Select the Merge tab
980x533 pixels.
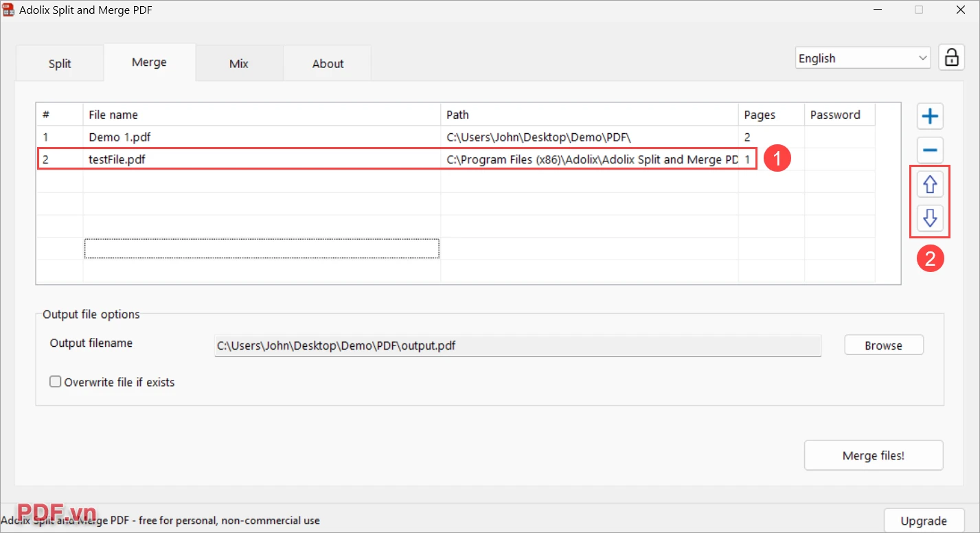coord(149,62)
